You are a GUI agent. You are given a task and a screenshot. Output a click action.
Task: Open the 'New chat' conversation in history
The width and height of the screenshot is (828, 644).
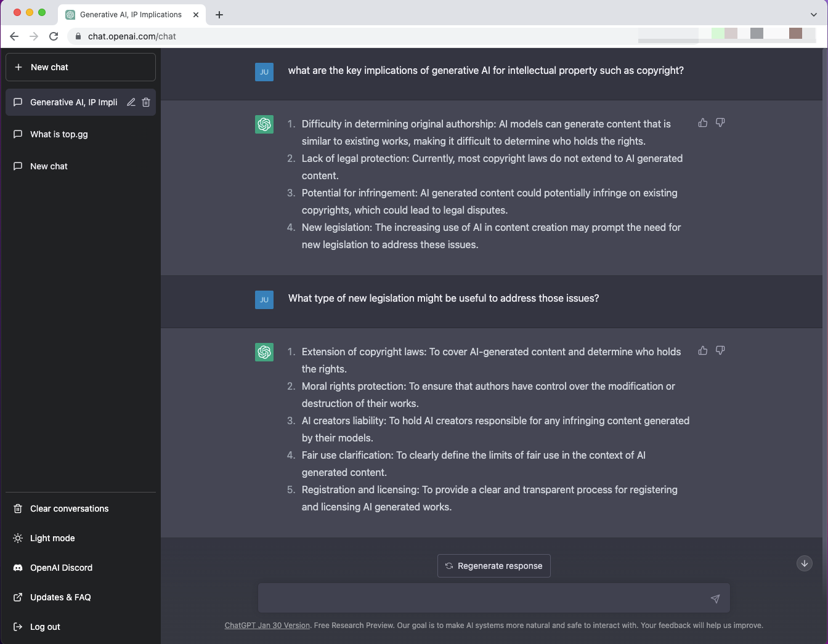point(49,166)
